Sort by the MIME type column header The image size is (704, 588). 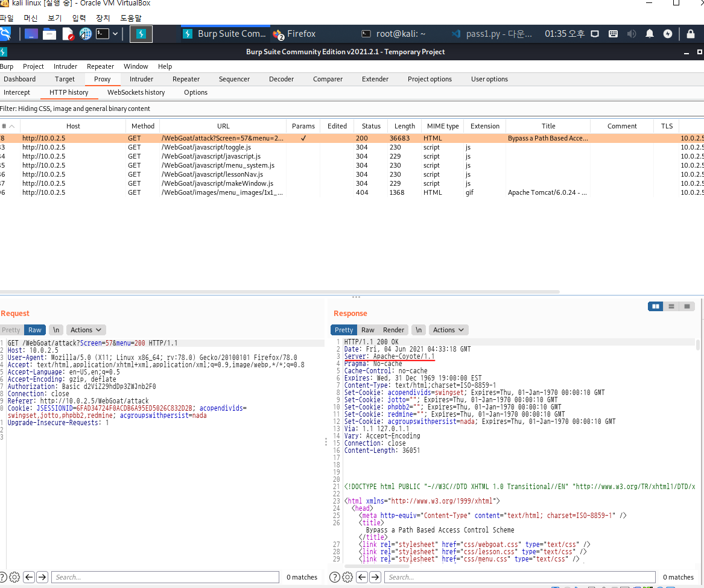(x=443, y=126)
